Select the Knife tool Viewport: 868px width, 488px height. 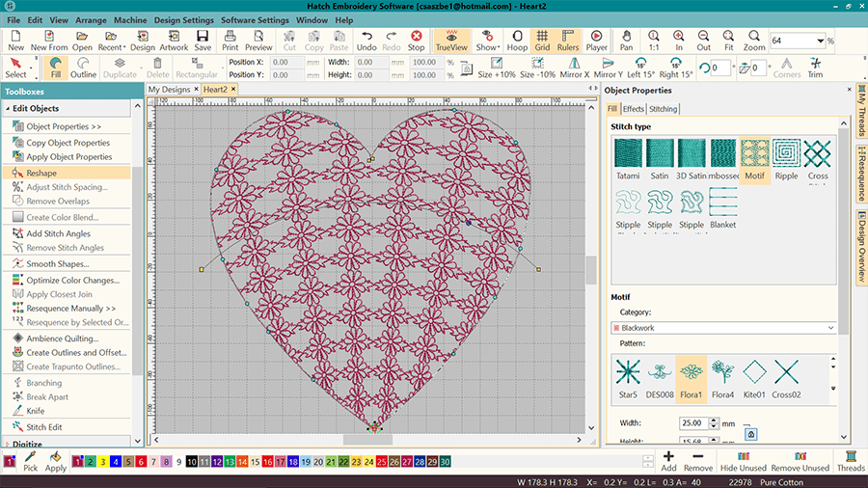pyautogui.click(x=35, y=411)
